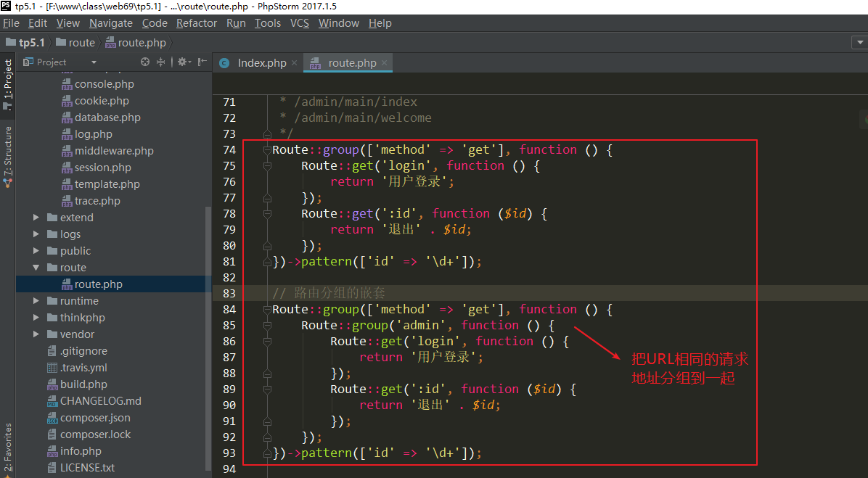Open the 7: Structure side tool tab
Image resolution: width=868 pixels, height=478 pixels.
click(x=8, y=156)
